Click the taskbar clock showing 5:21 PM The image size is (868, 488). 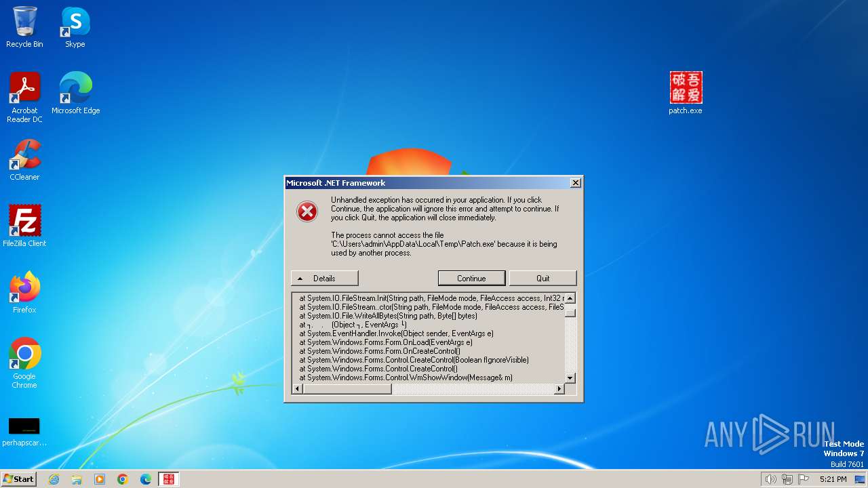(833, 479)
